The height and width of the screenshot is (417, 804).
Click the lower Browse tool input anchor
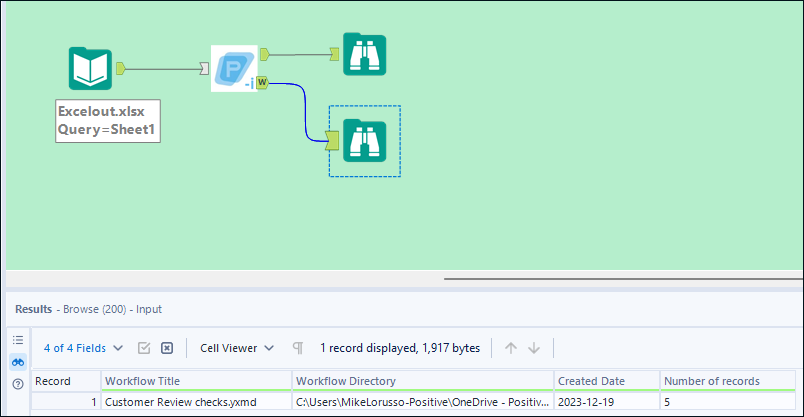point(332,141)
